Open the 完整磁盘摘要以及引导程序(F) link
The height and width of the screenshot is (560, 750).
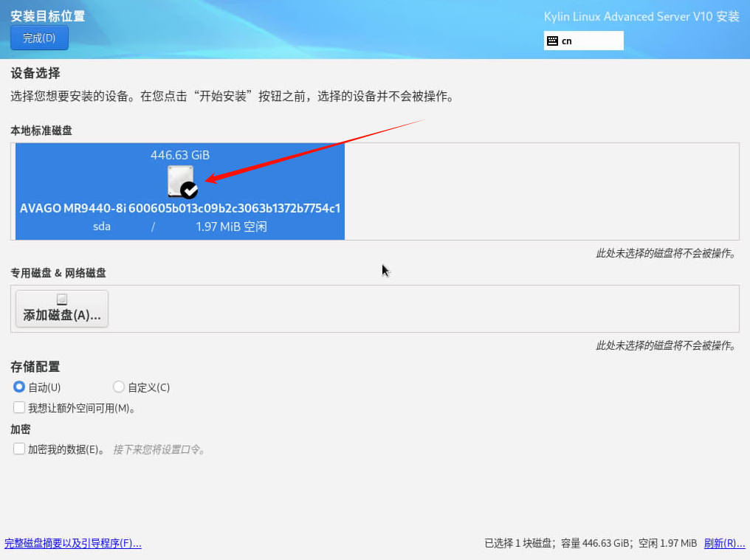point(72,543)
